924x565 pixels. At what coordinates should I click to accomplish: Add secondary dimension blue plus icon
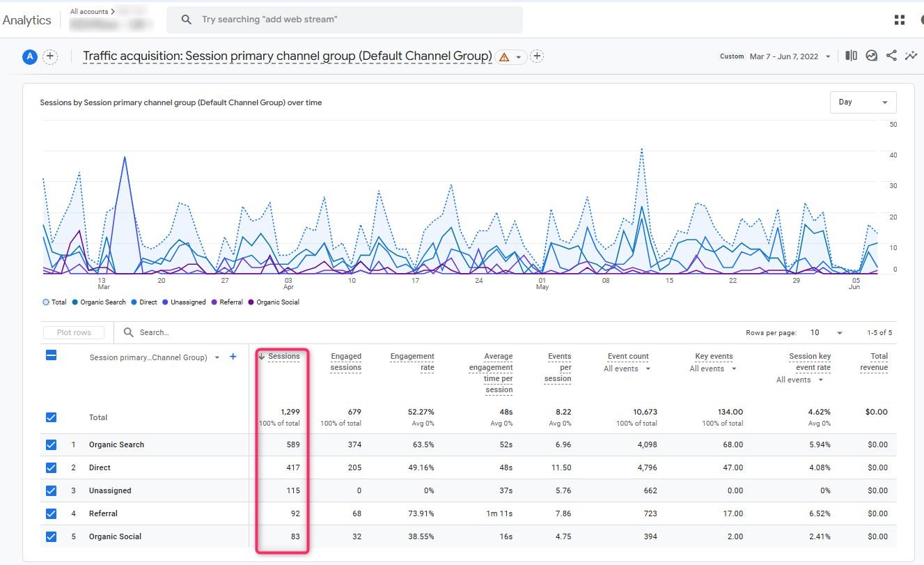coord(233,357)
